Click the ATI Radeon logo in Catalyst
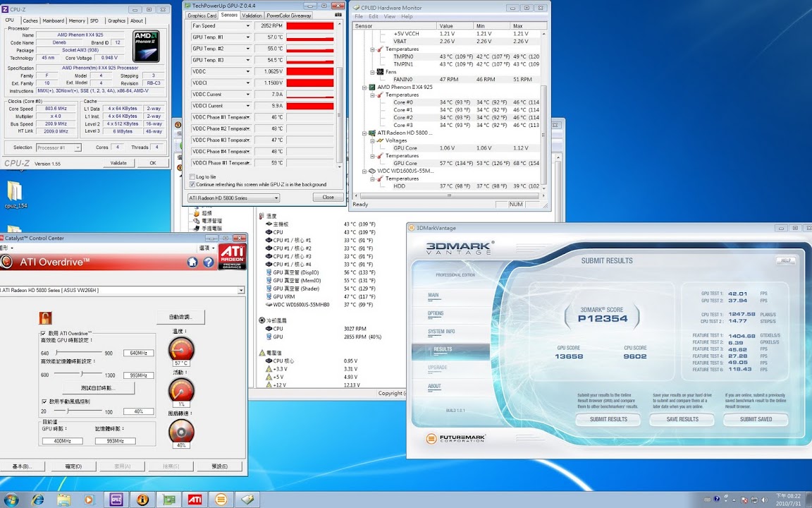812x508 pixels. point(232,257)
